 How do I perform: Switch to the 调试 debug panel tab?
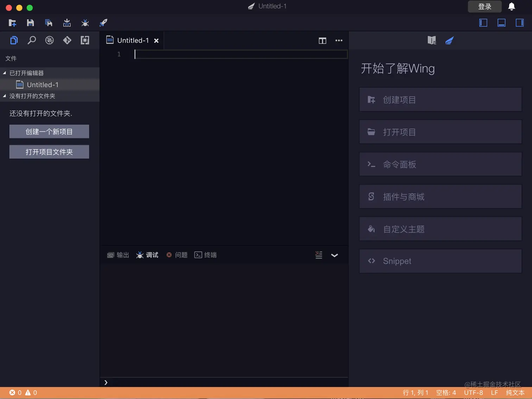(147, 255)
